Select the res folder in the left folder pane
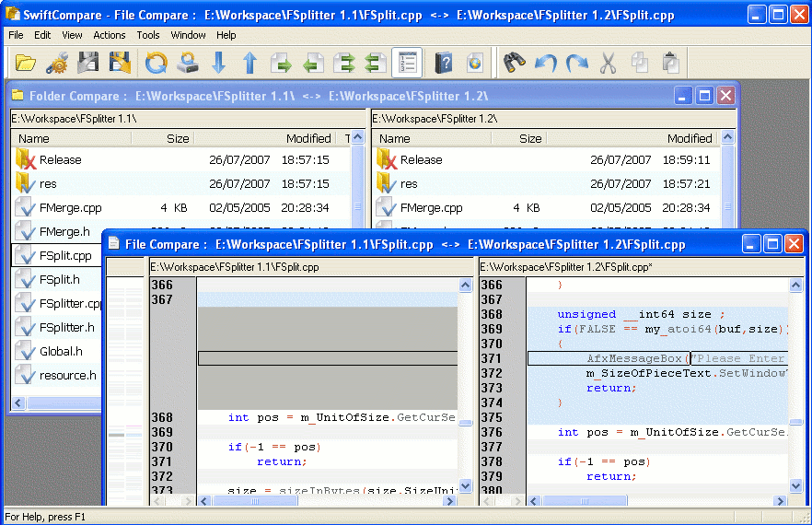The height and width of the screenshot is (525, 812). point(181,183)
